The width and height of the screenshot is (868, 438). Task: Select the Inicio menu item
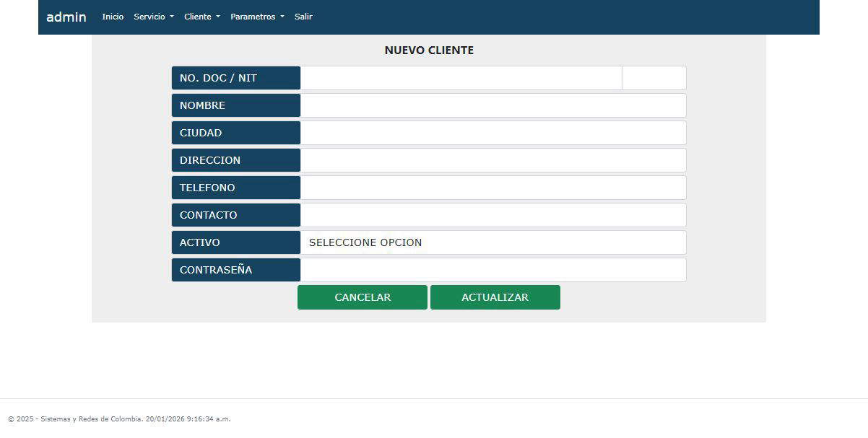[x=113, y=17]
